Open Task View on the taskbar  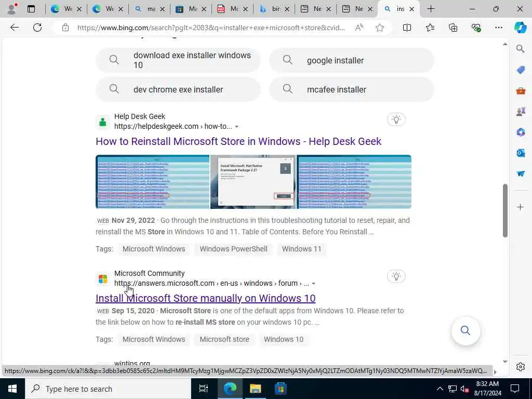(203, 389)
